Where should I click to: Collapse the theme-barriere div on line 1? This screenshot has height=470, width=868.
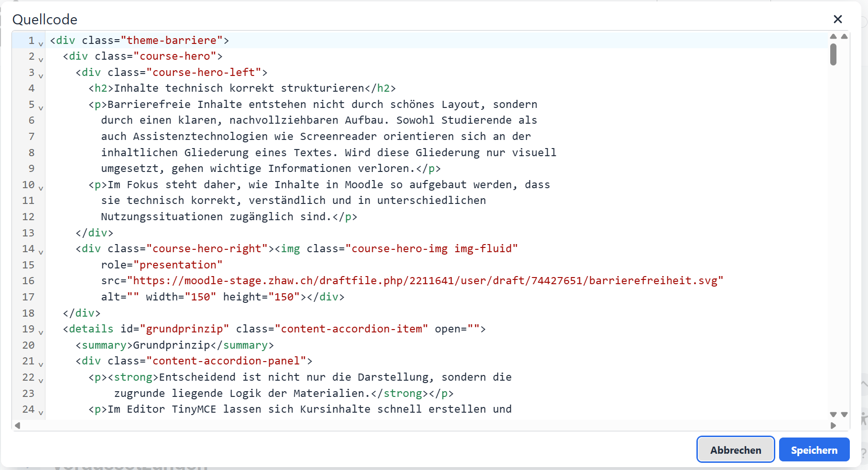tap(41, 43)
